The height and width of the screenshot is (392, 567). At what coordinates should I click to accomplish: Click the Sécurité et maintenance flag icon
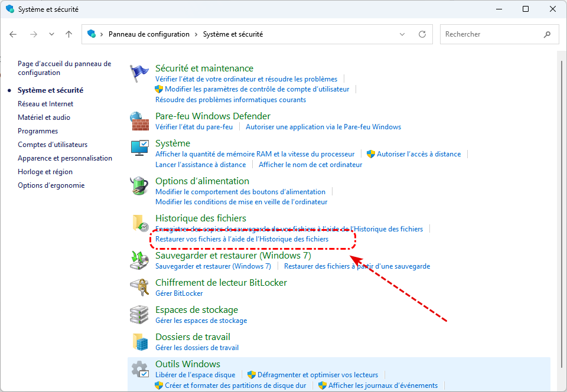pyautogui.click(x=139, y=73)
